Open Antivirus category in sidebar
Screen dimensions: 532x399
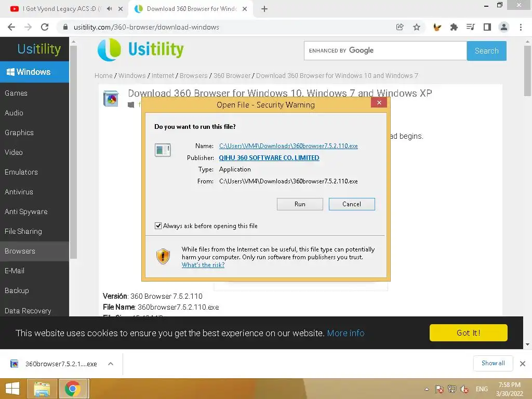pos(34,192)
